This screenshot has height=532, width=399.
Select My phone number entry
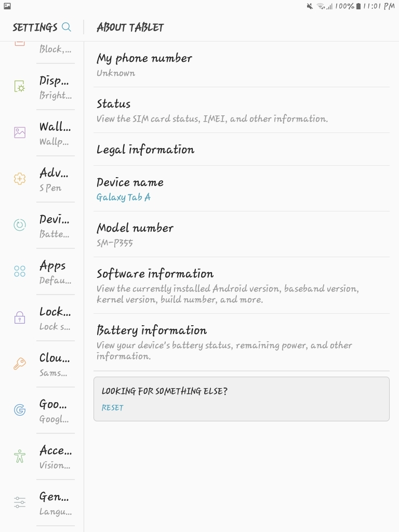[x=241, y=64]
